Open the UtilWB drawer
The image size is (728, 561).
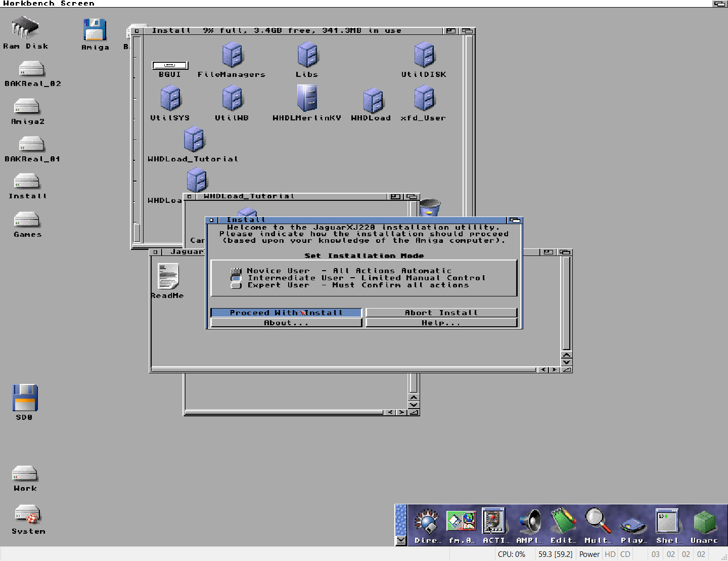point(233,98)
